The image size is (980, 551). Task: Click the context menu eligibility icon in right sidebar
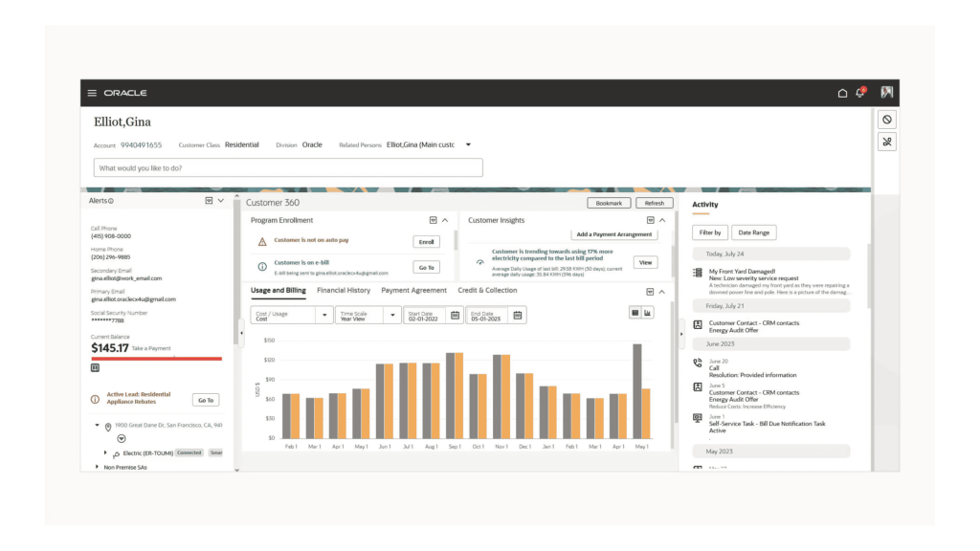tap(886, 118)
